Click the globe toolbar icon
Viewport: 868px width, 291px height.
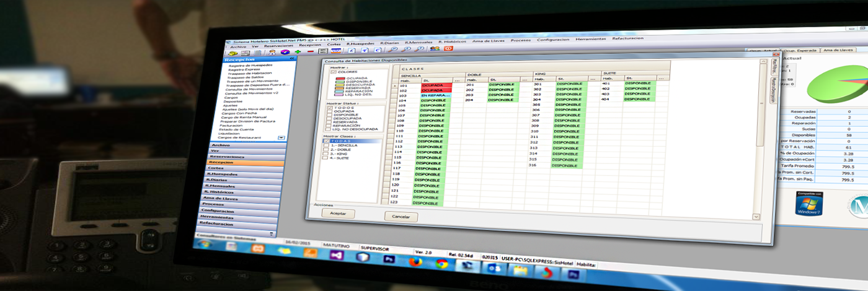(x=285, y=52)
